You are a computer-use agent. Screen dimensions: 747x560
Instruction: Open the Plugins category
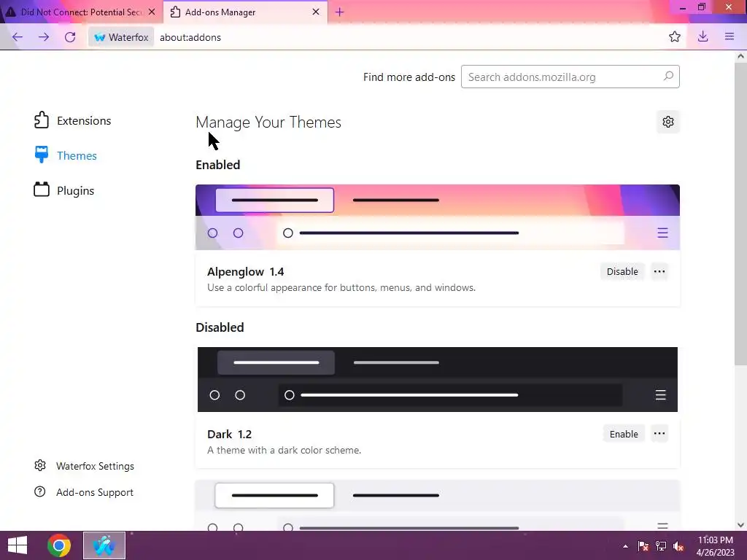64,190
